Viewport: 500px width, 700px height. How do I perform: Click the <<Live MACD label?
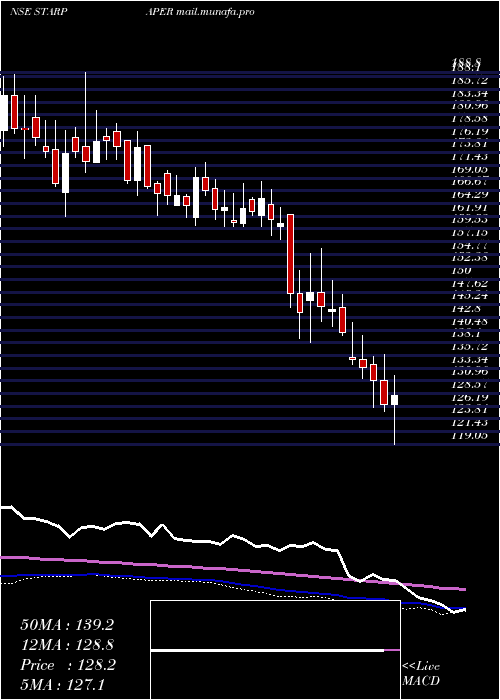[x=421, y=674]
